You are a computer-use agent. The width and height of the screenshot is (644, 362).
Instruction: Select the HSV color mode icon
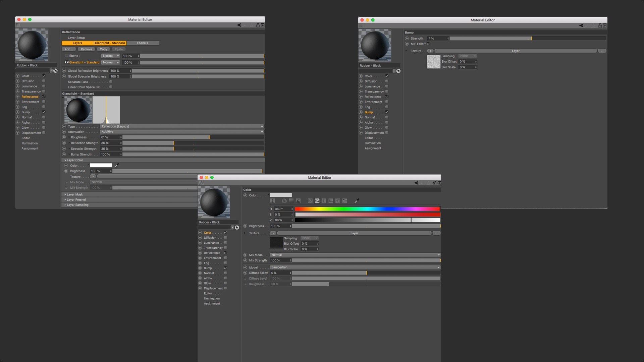click(317, 201)
